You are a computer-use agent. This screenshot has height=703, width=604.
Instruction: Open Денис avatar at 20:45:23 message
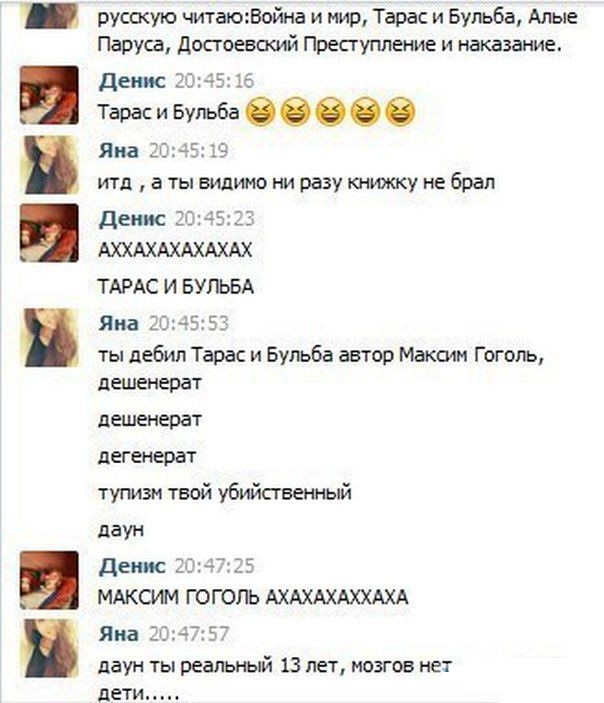click(49, 233)
